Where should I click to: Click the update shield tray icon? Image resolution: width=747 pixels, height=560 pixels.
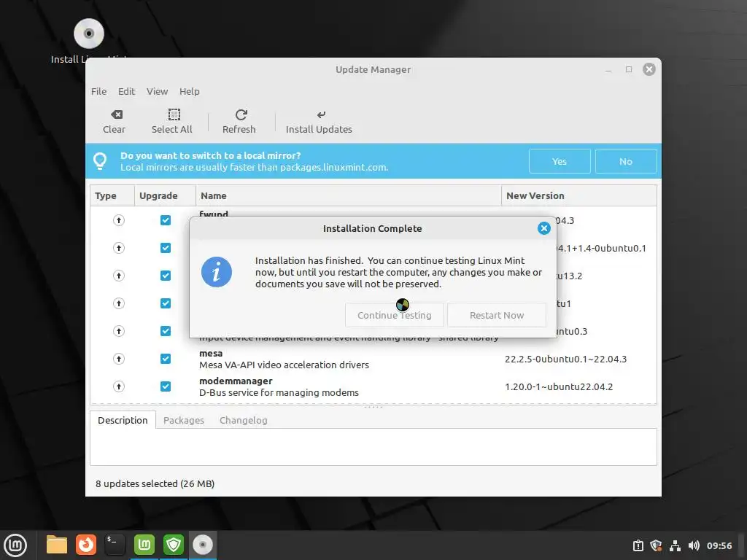click(x=656, y=545)
